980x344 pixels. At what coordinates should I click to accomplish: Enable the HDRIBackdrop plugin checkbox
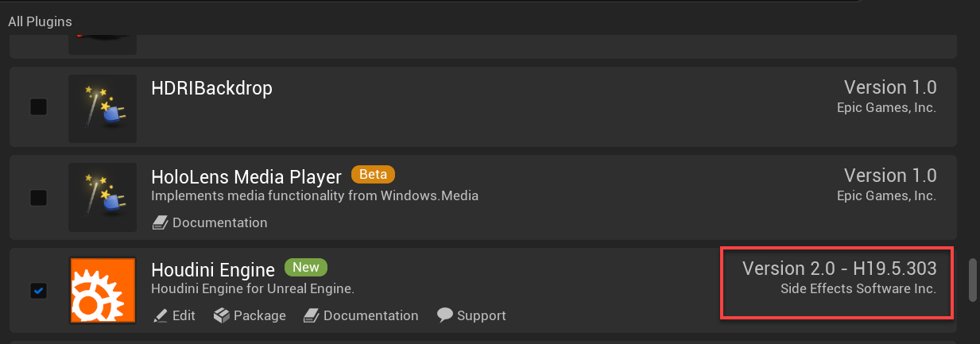click(38, 106)
